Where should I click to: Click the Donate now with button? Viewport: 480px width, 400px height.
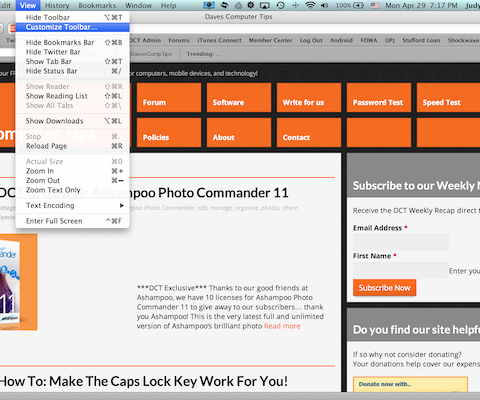coord(410,384)
